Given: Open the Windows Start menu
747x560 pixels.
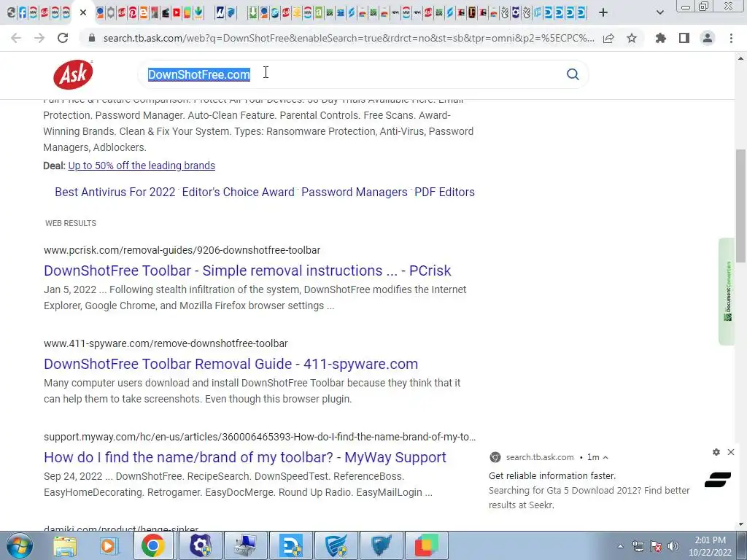Looking at the screenshot, I should (x=20, y=545).
